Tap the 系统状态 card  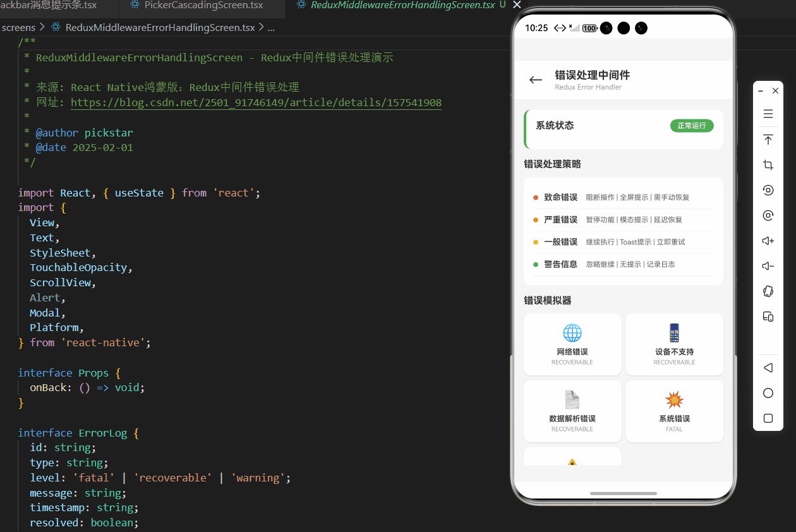tap(624, 129)
